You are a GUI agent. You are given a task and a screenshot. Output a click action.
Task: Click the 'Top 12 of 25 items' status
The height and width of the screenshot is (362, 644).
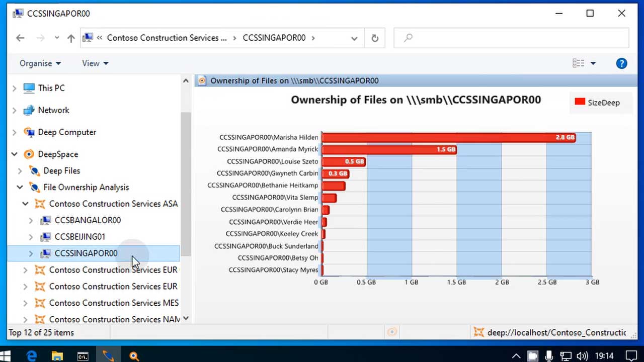pyautogui.click(x=41, y=332)
